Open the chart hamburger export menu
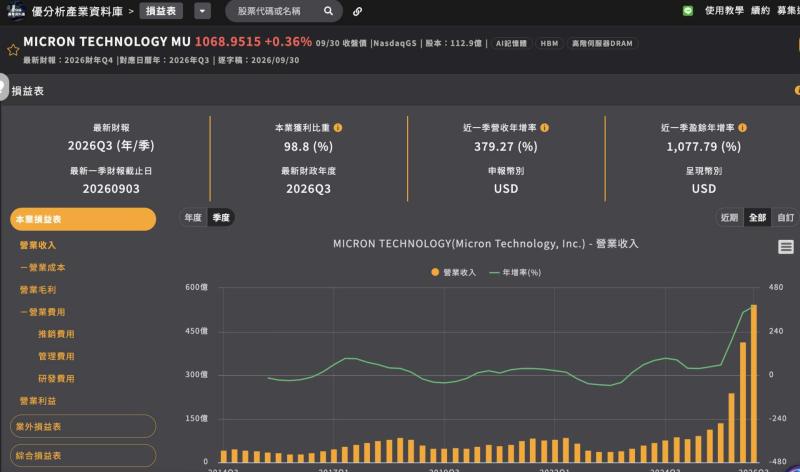This screenshot has width=800, height=472. [786, 247]
